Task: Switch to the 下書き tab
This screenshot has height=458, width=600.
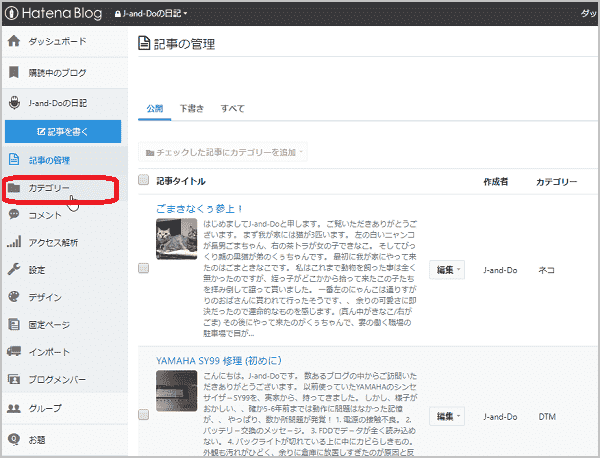Action: pos(192,109)
